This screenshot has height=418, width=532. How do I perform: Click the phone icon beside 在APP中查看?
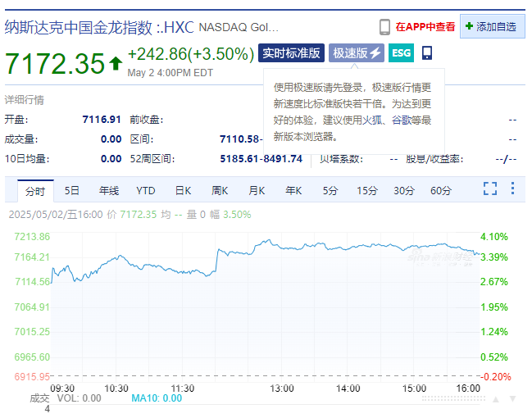point(384,27)
